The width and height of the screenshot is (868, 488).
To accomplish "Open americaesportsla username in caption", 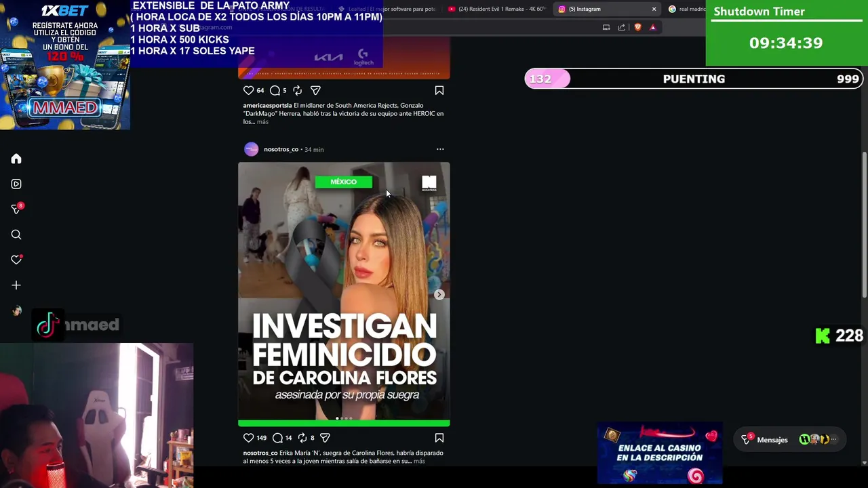I will [267, 106].
